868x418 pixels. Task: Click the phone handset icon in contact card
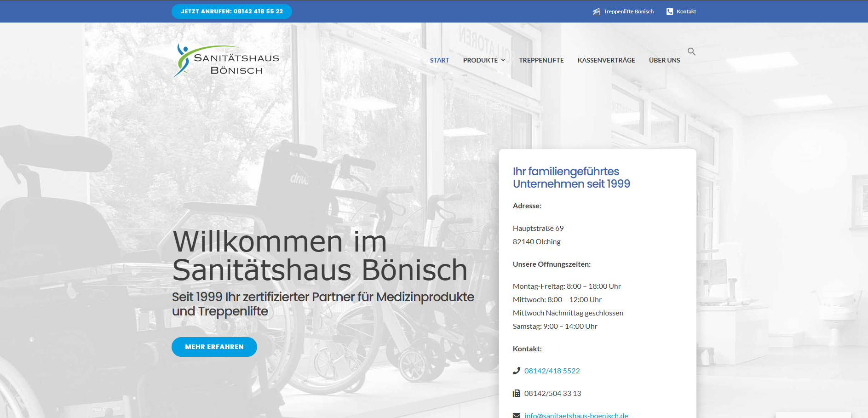tap(517, 371)
